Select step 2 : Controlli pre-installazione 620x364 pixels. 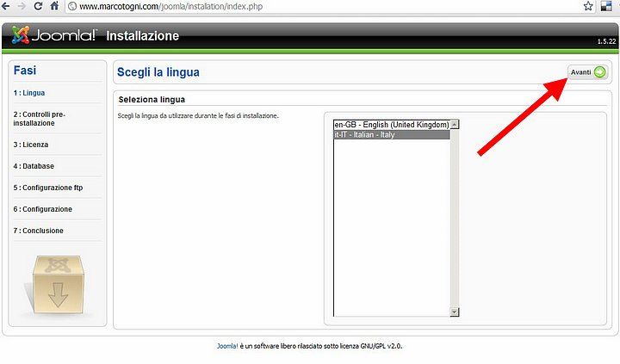pos(39,119)
